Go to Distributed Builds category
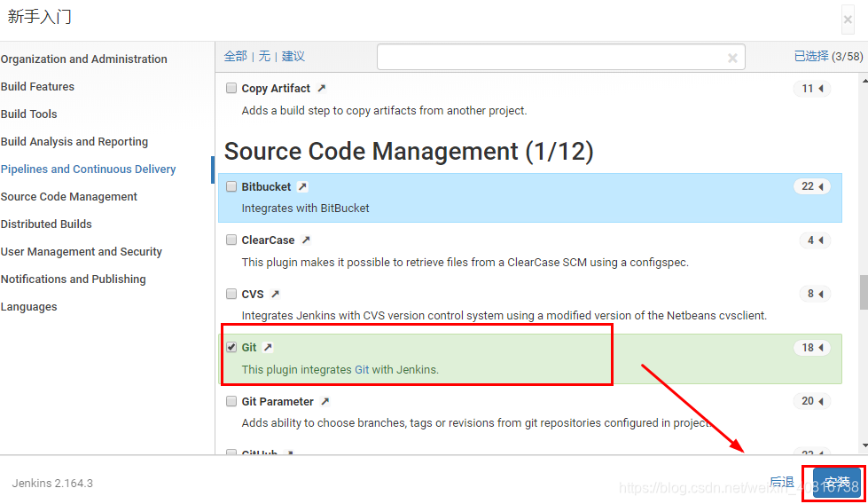 (x=46, y=224)
